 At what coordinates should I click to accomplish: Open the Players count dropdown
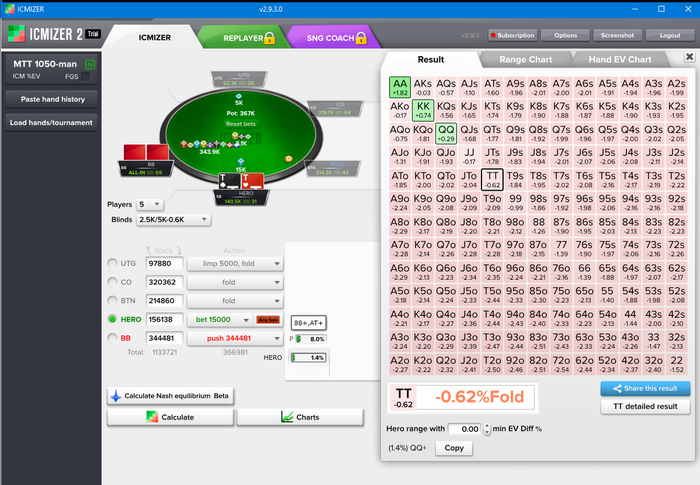[x=150, y=205]
